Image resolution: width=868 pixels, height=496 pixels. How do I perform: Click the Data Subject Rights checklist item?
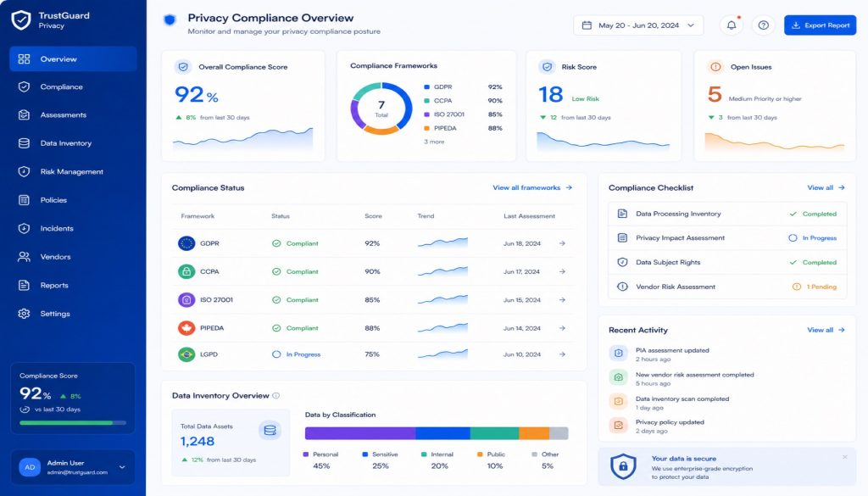[x=727, y=262]
